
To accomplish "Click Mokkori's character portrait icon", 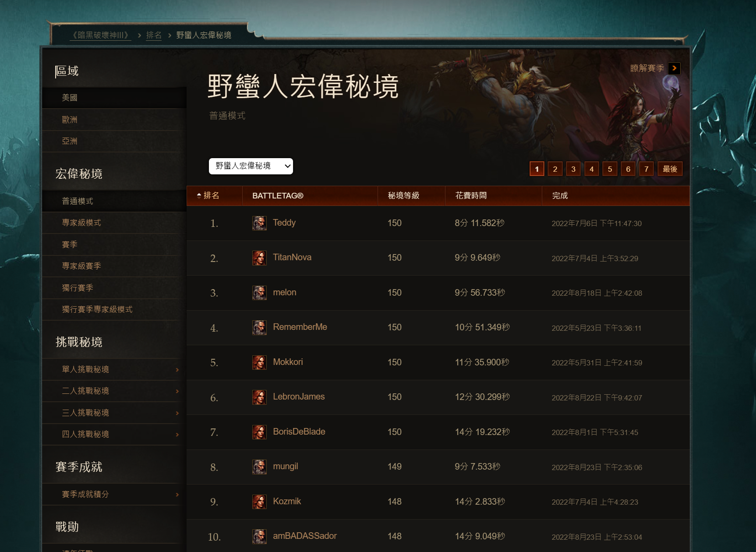I will coord(259,362).
